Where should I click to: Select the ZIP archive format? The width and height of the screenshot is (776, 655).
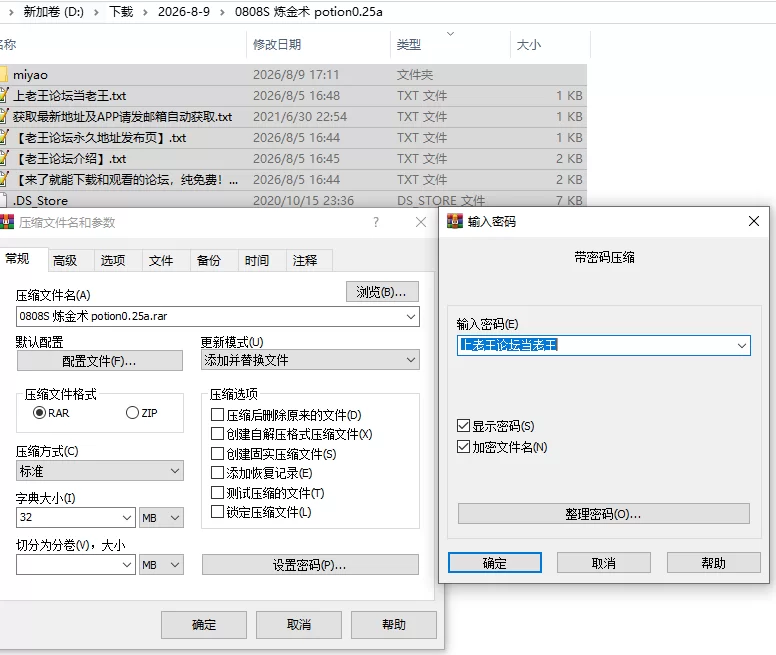(132, 413)
